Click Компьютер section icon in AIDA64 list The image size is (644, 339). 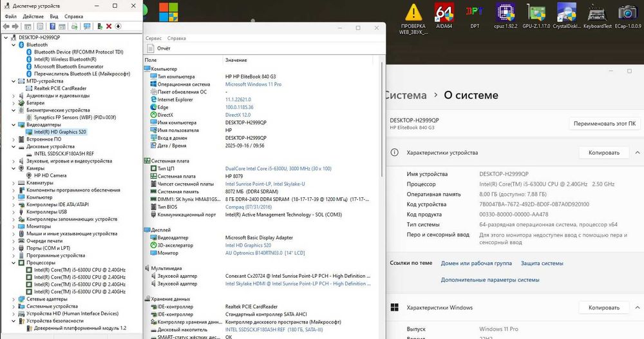click(x=147, y=69)
